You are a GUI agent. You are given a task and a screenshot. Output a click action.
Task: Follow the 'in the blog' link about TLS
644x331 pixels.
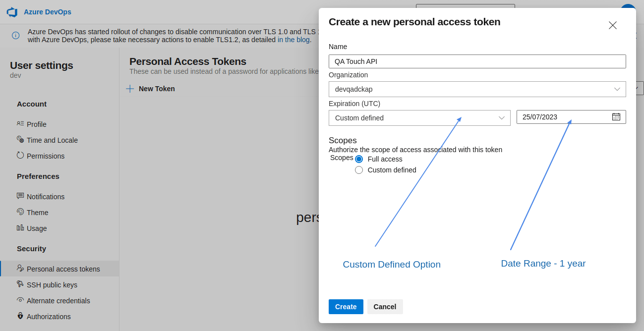click(x=294, y=39)
